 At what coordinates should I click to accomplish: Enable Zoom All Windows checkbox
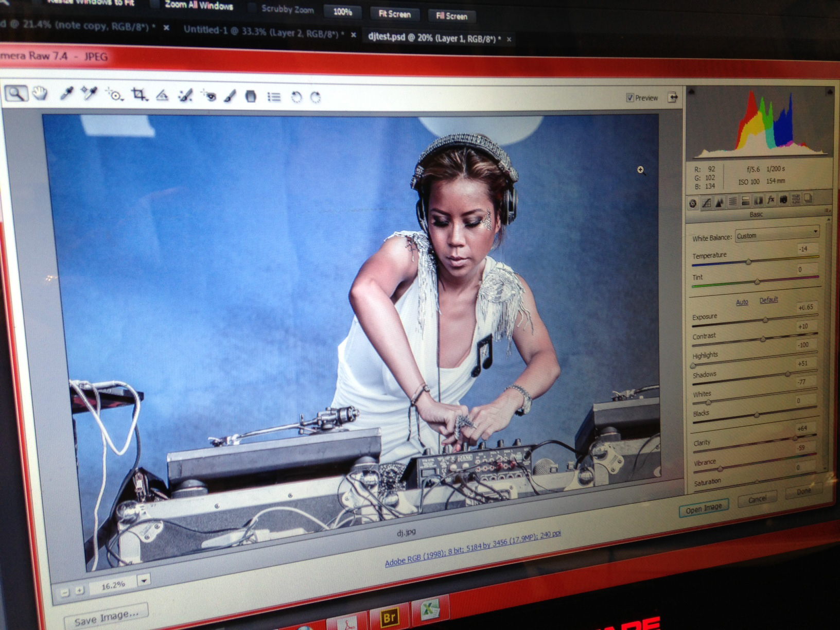click(x=154, y=5)
